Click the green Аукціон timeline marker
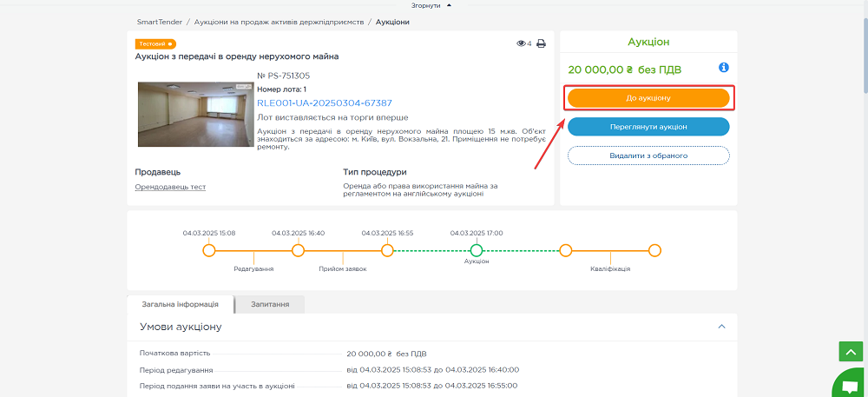This screenshot has width=868, height=397. click(476, 250)
